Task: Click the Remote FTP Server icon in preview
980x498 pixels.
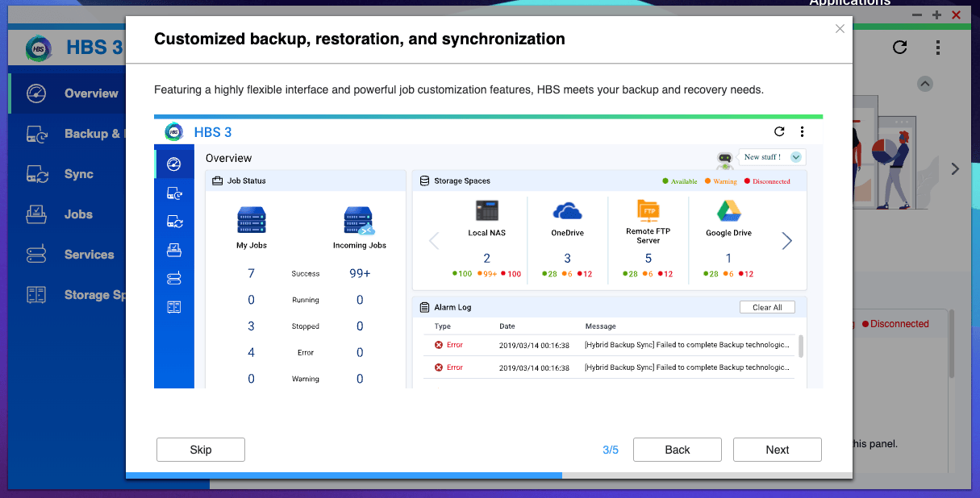Action: 648,211
